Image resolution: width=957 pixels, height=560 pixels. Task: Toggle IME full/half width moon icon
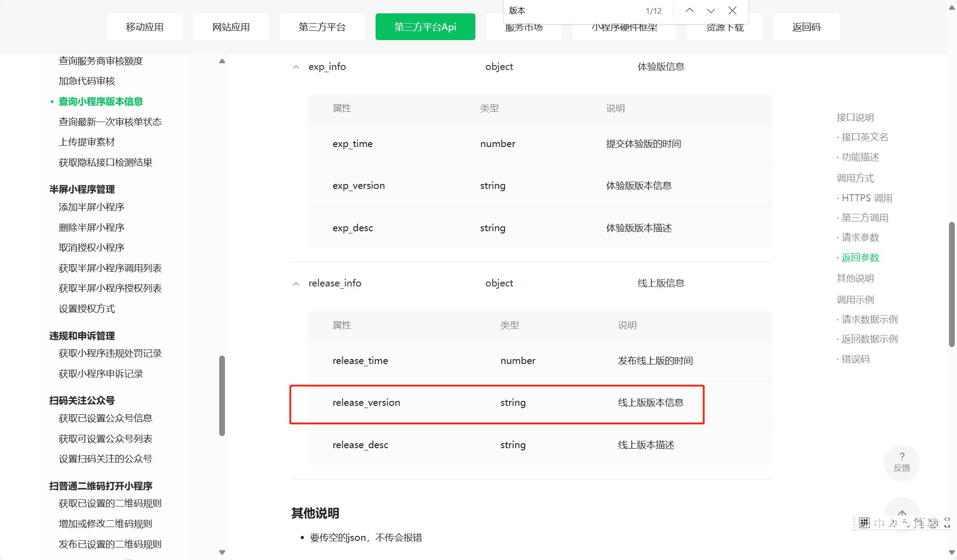pyautogui.click(x=892, y=523)
